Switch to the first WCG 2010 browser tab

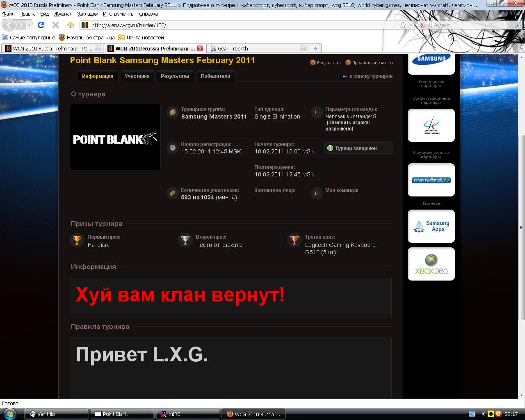point(52,48)
